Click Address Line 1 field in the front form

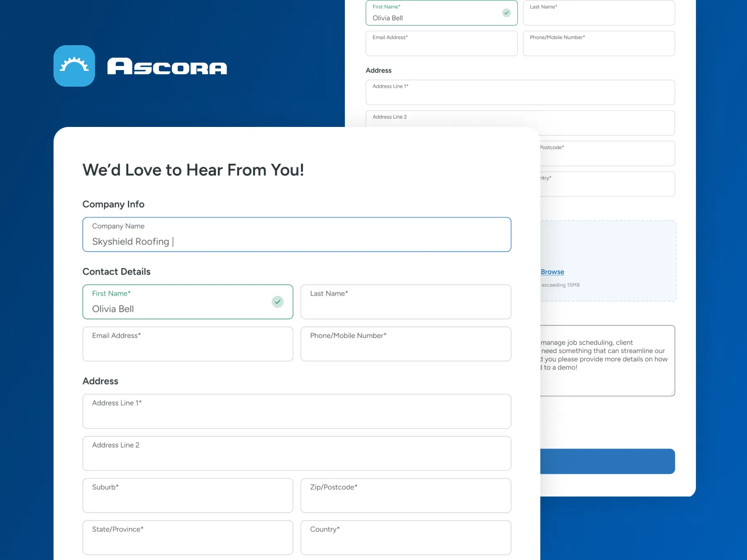(x=297, y=411)
